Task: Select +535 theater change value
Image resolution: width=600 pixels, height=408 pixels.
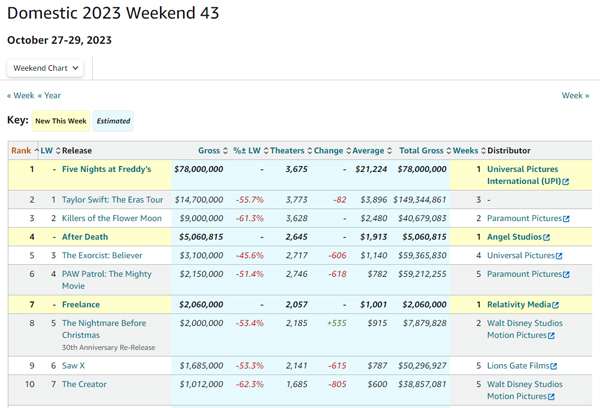Action: (x=336, y=323)
